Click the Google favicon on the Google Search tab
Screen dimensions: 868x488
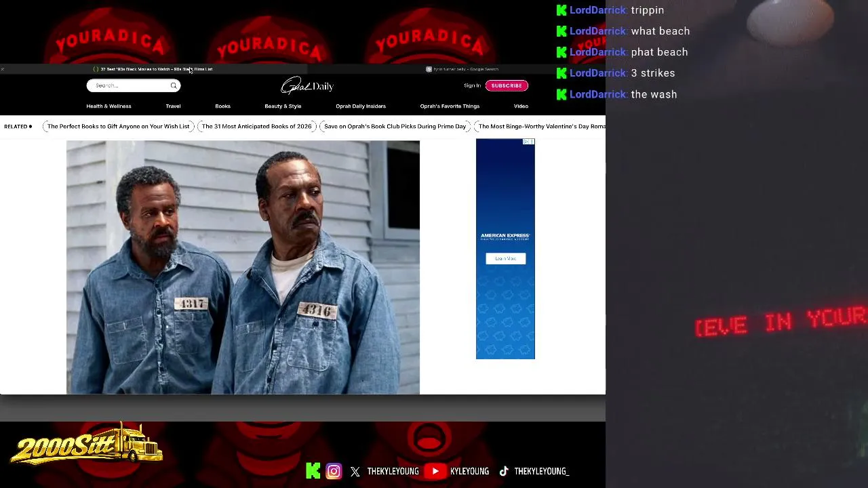pyautogui.click(x=429, y=69)
